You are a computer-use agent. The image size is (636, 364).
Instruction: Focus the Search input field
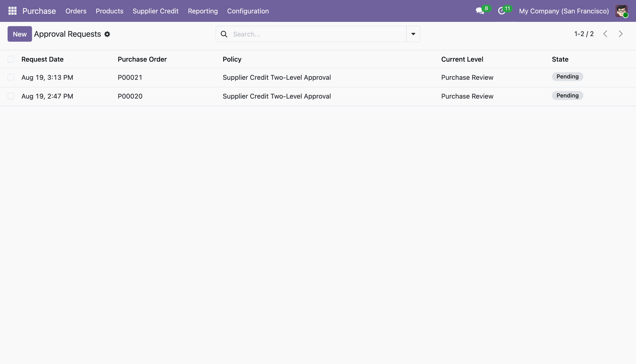(x=318, y=34)
